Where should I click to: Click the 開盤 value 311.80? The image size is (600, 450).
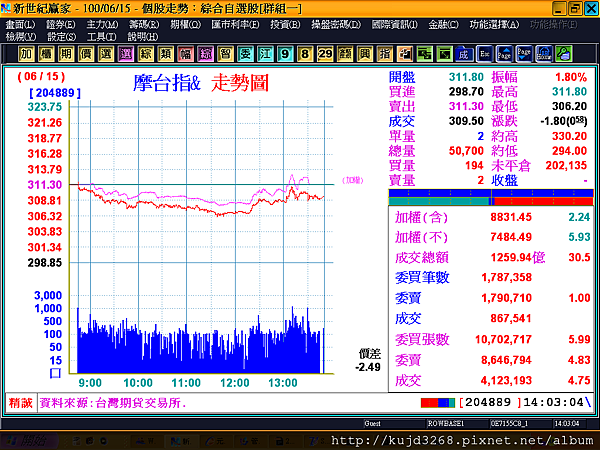466,77
